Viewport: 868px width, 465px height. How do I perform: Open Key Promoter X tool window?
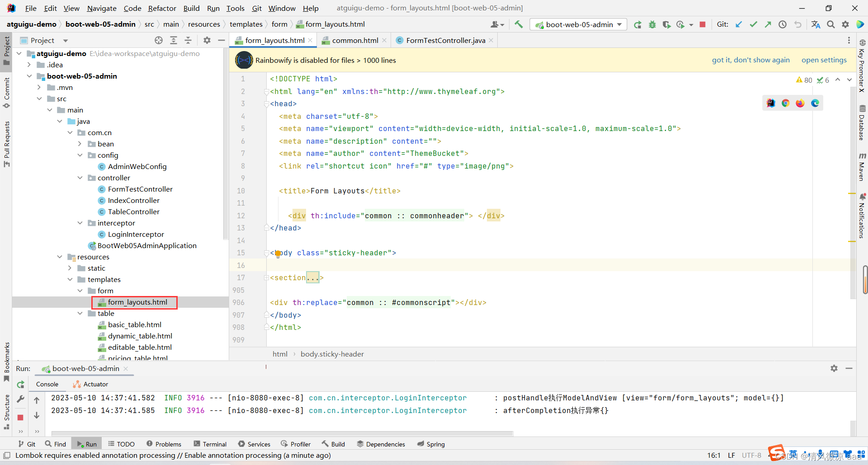pyautogui.click(x=862, y=66)
